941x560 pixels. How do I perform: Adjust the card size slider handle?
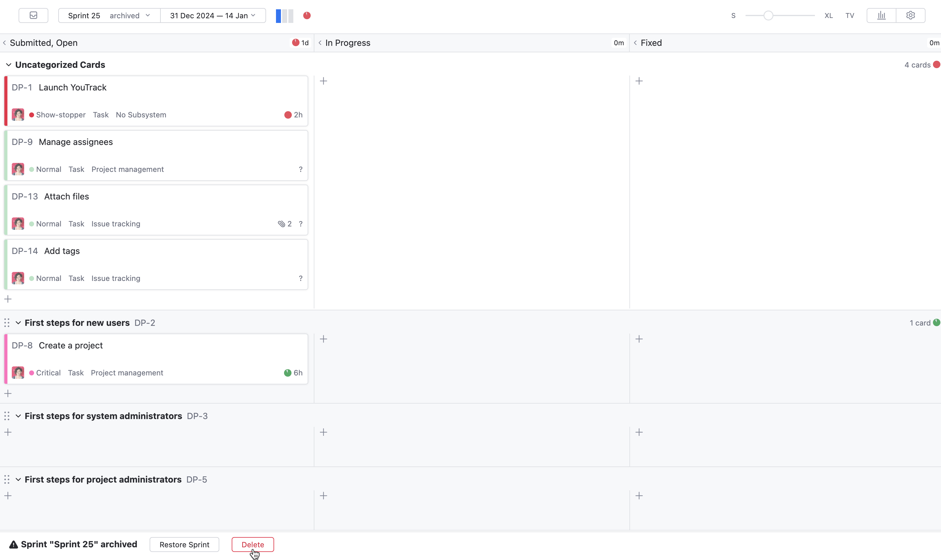tap(768, 15)
